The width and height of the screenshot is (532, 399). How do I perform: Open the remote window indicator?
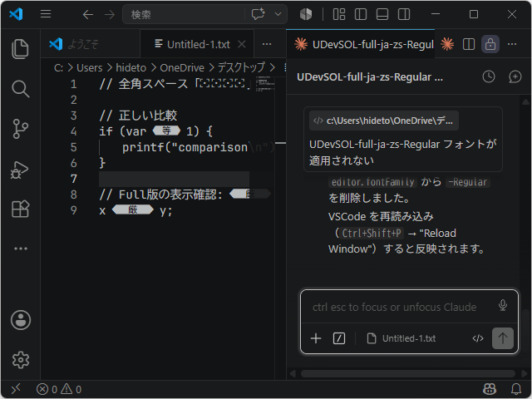(16, 389)
